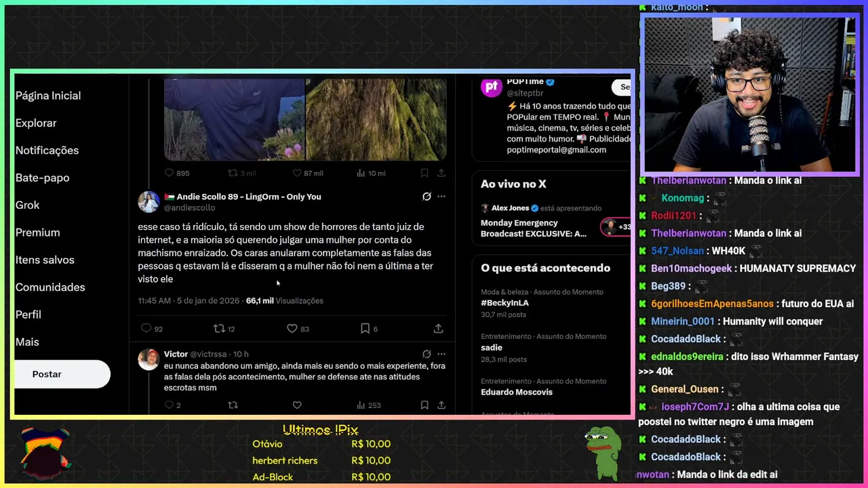This screenshot has height=488, width=868.
Task: Select the Ad-Block Pix entry
Action: [x=321, y=476]
